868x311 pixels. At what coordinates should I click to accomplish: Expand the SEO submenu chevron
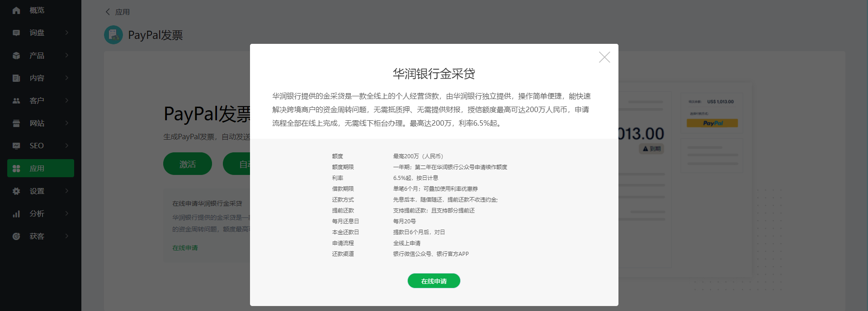tap(67, 146)
